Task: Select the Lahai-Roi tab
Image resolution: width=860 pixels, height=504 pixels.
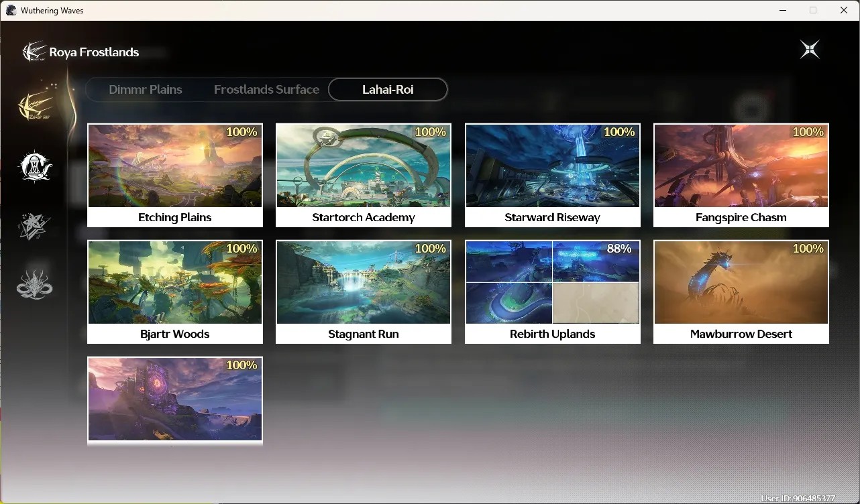Action: pyautogui.click(x=388, y=89)
